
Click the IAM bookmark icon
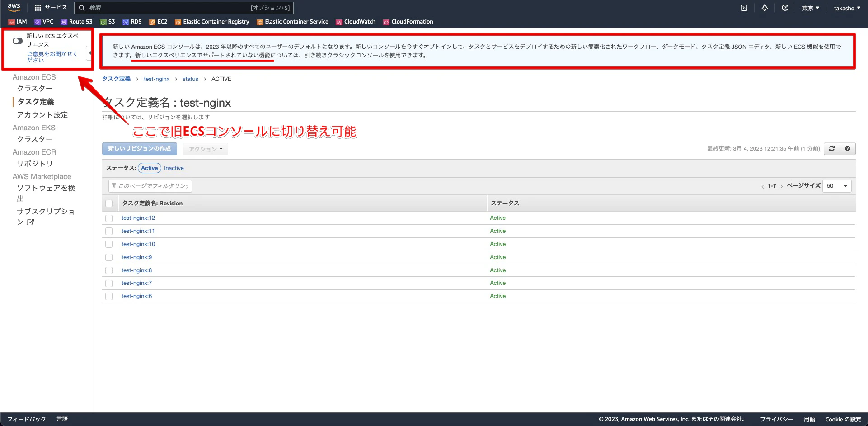click(x=12, y=22)
